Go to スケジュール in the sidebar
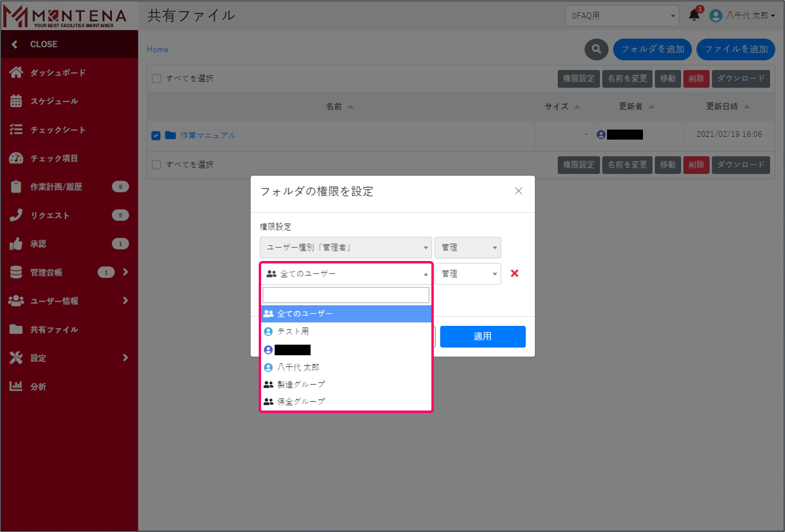This screenshot has width=785, height=532. 54,101
